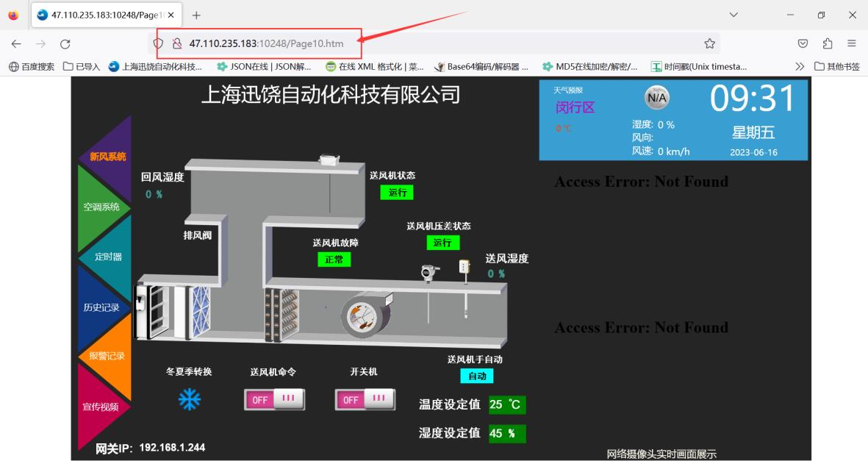Click the 湿度设定值 45 % field
The width and height of the screenshot is (868, 461).
[x=507, y=433]
